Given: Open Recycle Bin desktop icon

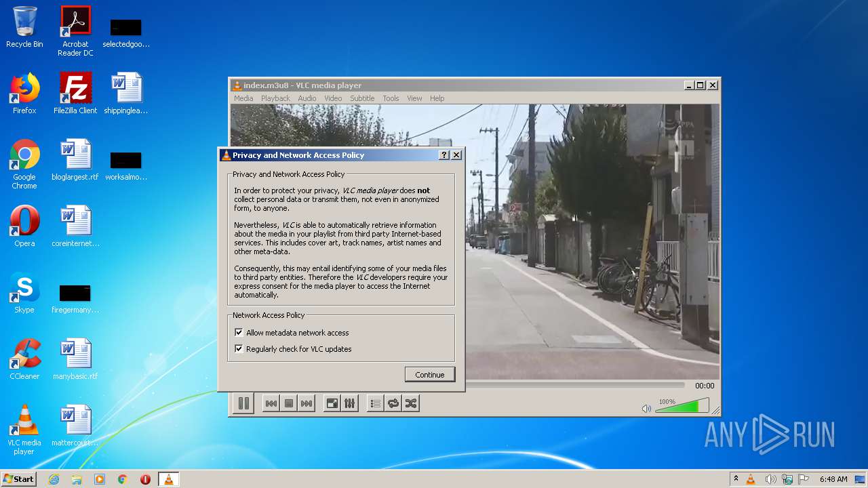Looking at the screenshot, I should pyautogui.click(x=24, y=27).
